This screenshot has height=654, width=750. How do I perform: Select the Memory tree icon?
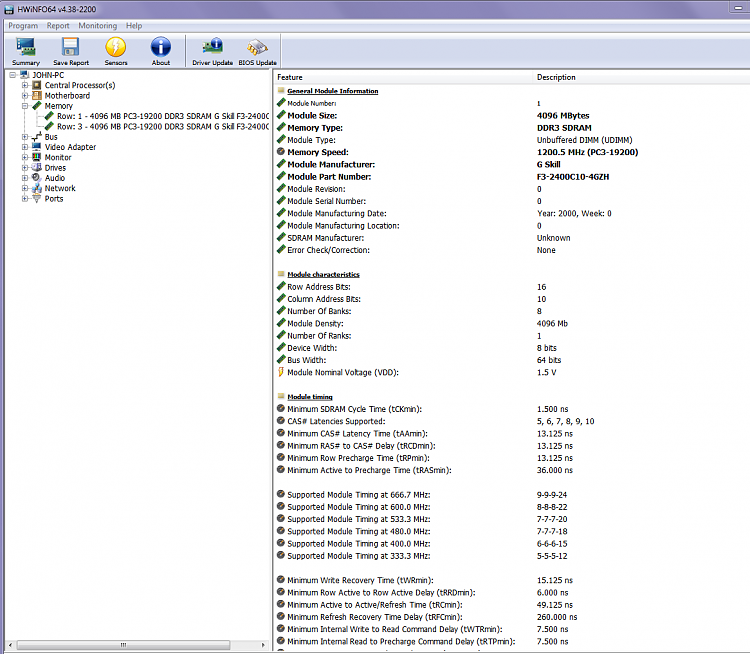(x=37, y=106)
